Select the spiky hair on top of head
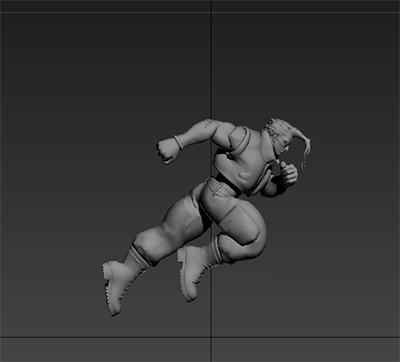The height and width of the screenshot is (362, 400). coord(278,127)
